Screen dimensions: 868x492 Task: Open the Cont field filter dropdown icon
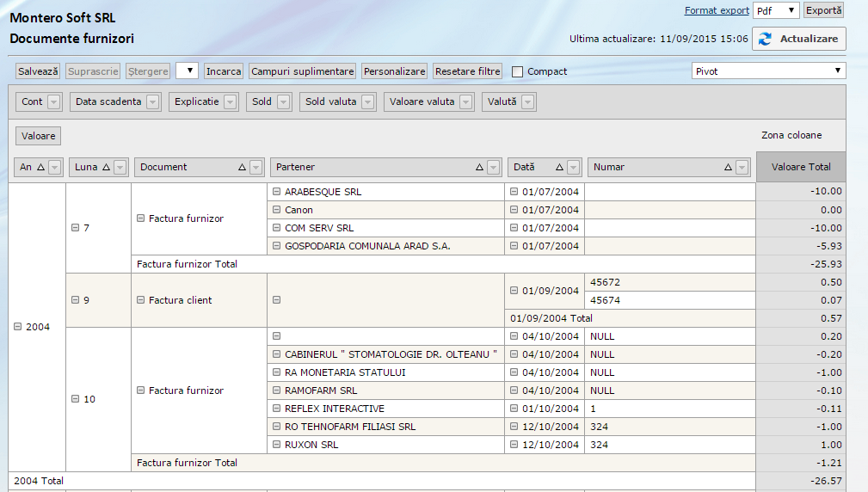coord(54,101)
